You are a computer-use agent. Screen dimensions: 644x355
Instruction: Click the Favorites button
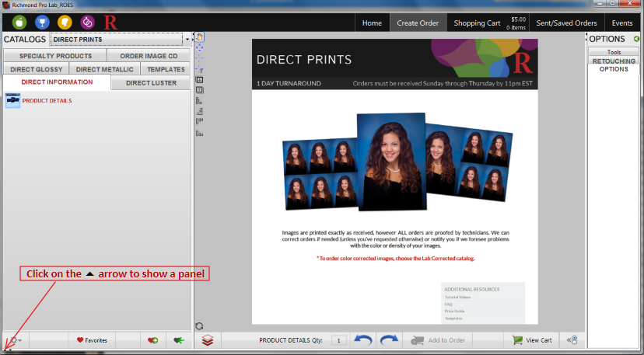[92, 340]
